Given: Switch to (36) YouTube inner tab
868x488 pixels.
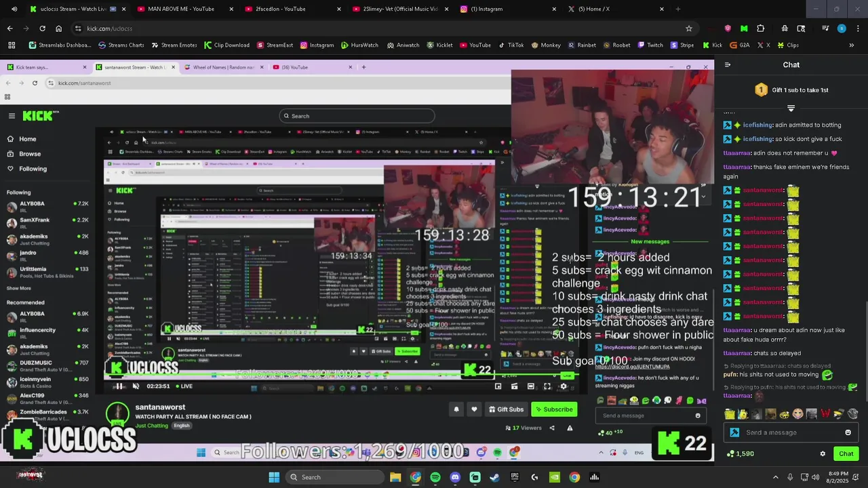Looking at the screenshot, I should point(311,67).
